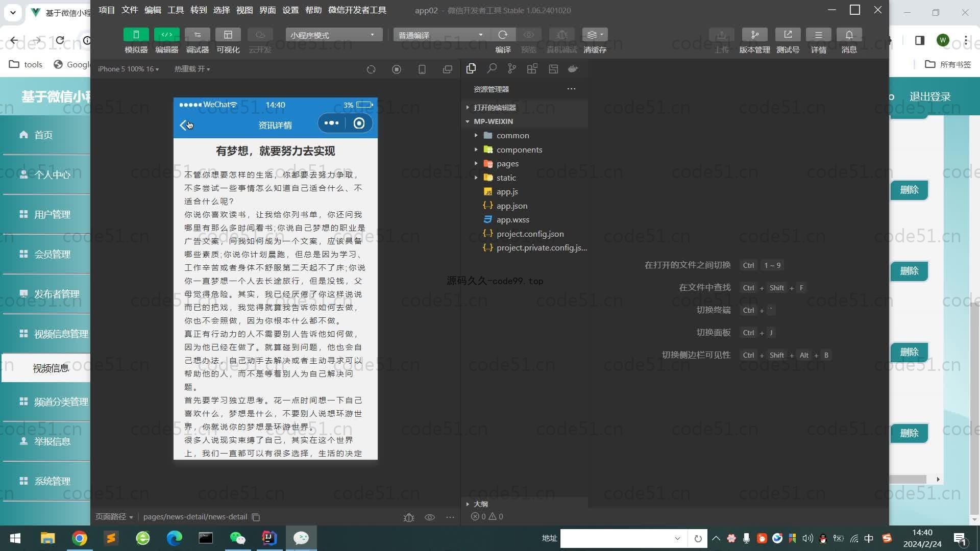
Task: Click the detach simulator window icon
Action: tap(448, 69)
